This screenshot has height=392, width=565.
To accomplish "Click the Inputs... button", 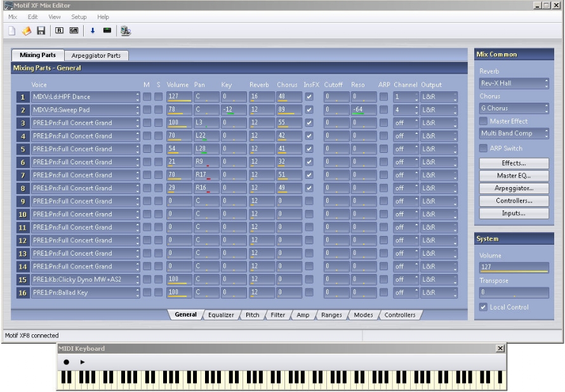I will 514,214.
